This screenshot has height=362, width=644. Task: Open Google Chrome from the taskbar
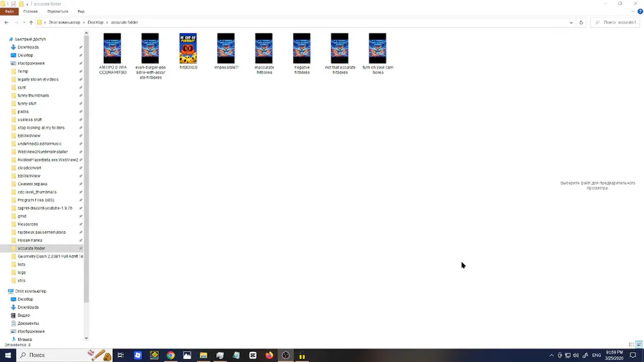tap(170, 356)
